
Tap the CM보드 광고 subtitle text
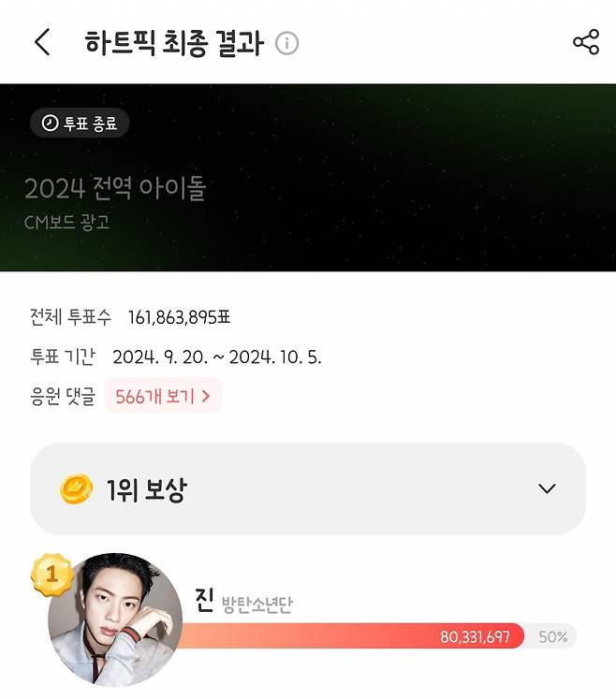[x=67, y=223]
